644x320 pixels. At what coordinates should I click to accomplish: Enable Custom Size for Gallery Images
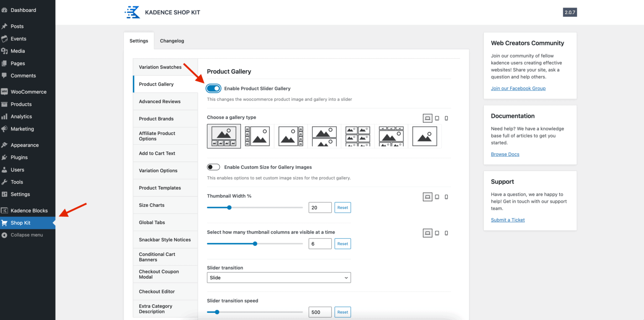tap(213, 167)
